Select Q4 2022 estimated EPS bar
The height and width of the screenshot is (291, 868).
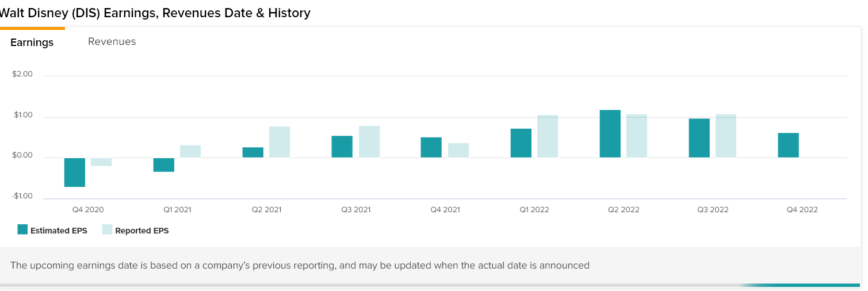(789, 145)
